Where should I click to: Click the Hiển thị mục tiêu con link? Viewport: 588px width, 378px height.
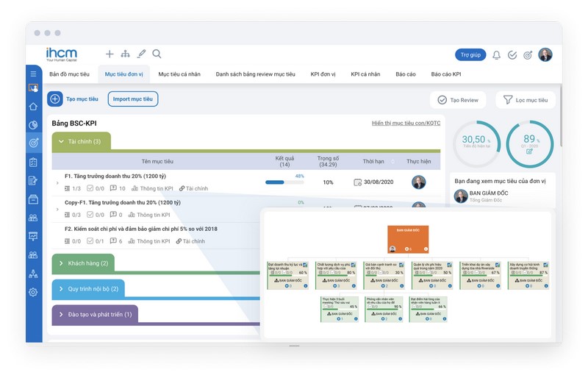point(406,123)
